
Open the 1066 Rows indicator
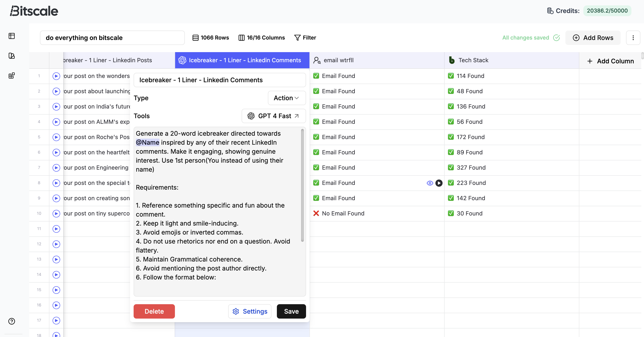click(x=210, y=38)
